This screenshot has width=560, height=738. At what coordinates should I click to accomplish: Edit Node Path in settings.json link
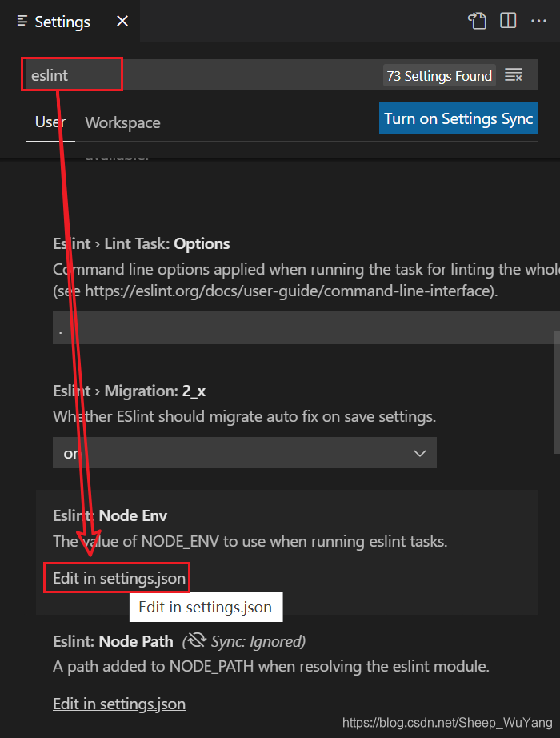coord(119,704)
